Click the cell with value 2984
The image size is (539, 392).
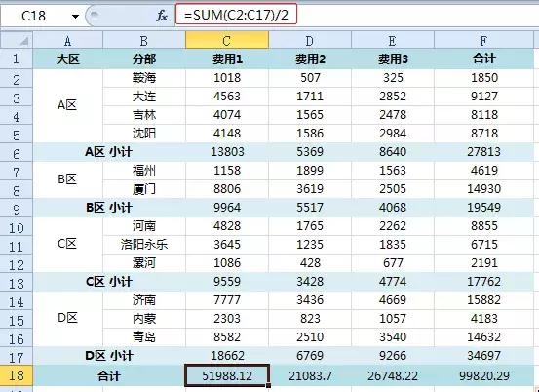(393, 134)
